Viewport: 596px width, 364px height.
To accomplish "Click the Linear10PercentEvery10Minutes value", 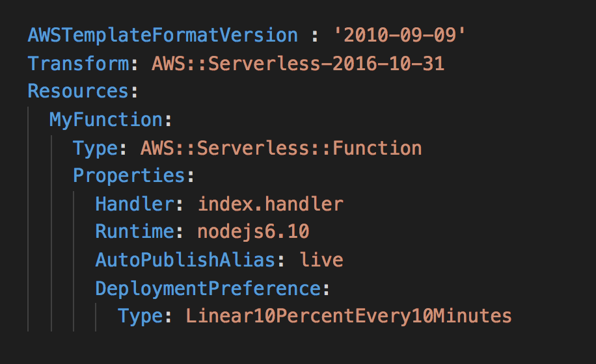I will point(349,317).
